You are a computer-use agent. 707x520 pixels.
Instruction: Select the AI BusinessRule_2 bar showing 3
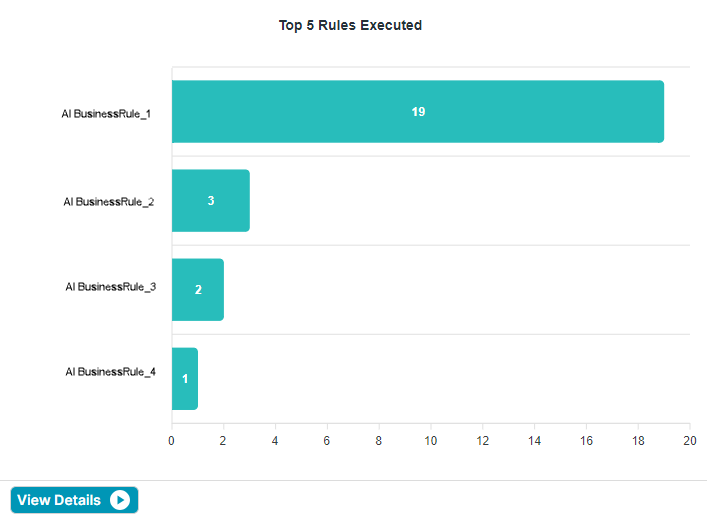pos(211,201)
